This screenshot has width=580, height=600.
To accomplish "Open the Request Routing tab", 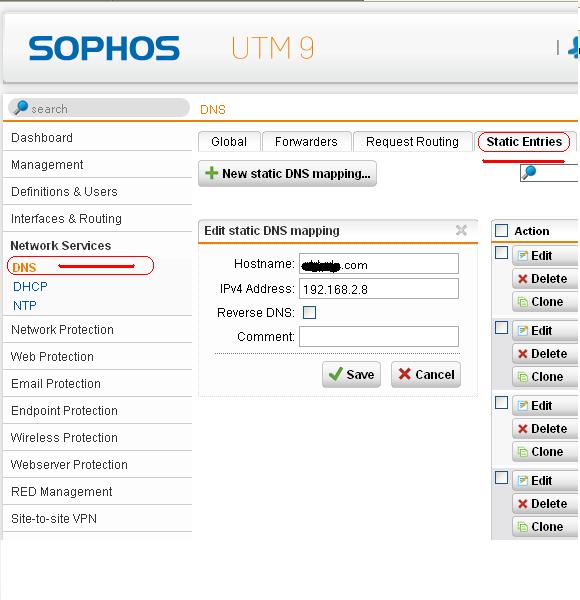I will 412,142.
